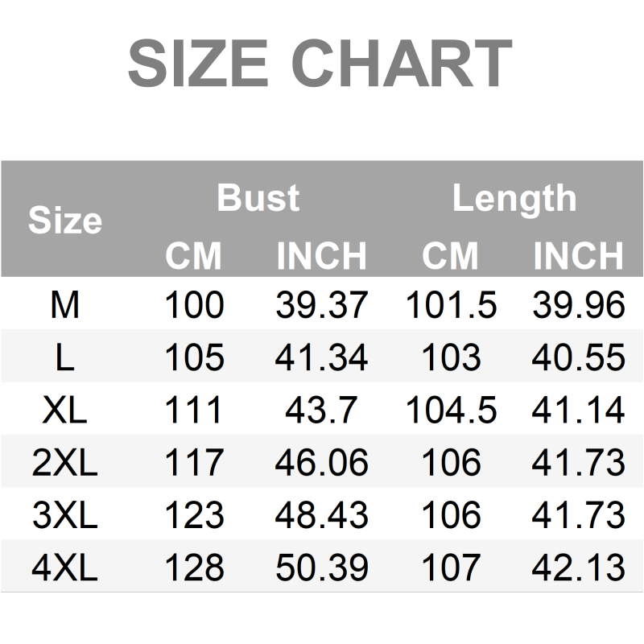Select the Bust column header

258,198
